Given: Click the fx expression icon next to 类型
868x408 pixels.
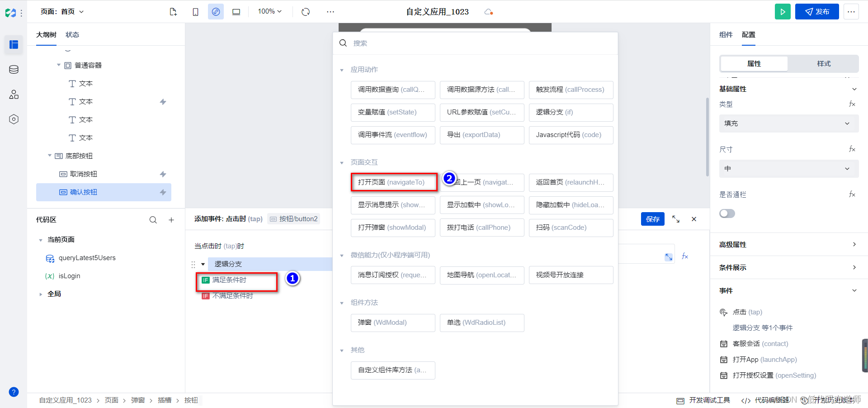Looking at the screenshot, I should tap(852, 104).
